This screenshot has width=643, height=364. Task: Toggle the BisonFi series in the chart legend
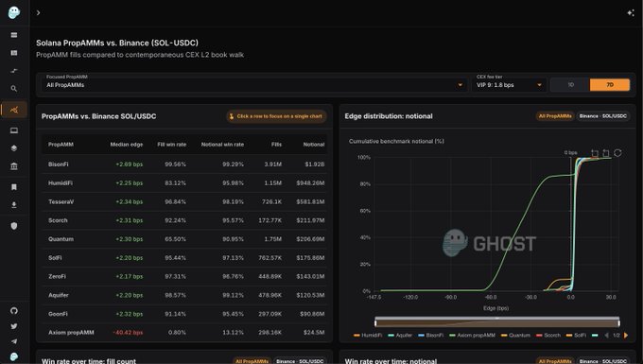pos(431,336)
